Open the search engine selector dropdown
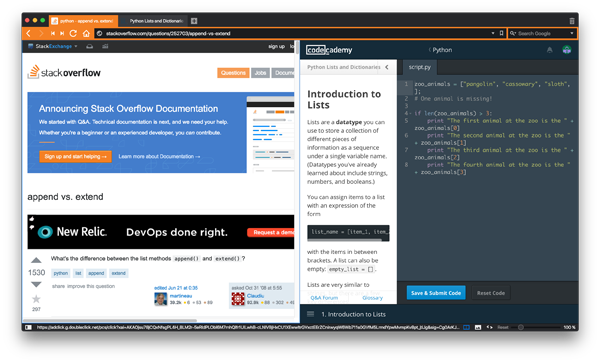This screenshot has height=362, width=600. click(513, 33)
